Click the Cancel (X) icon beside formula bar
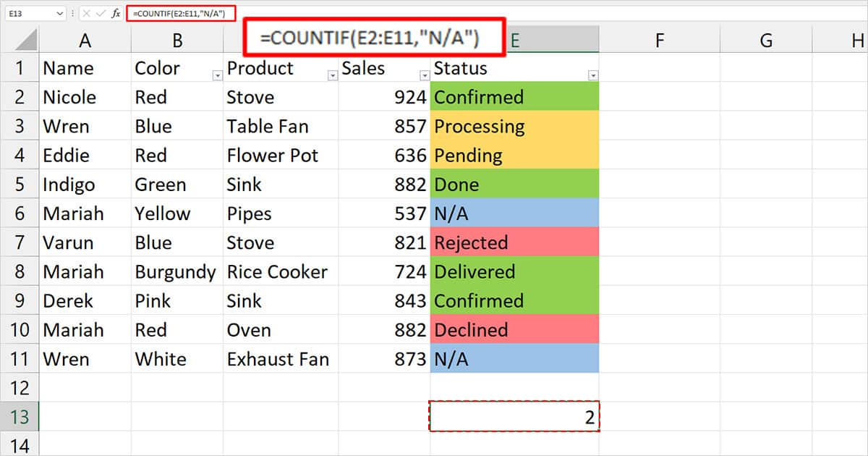This screenshot has height=456, width=868. pyautogui.click(x=85, y=12)
